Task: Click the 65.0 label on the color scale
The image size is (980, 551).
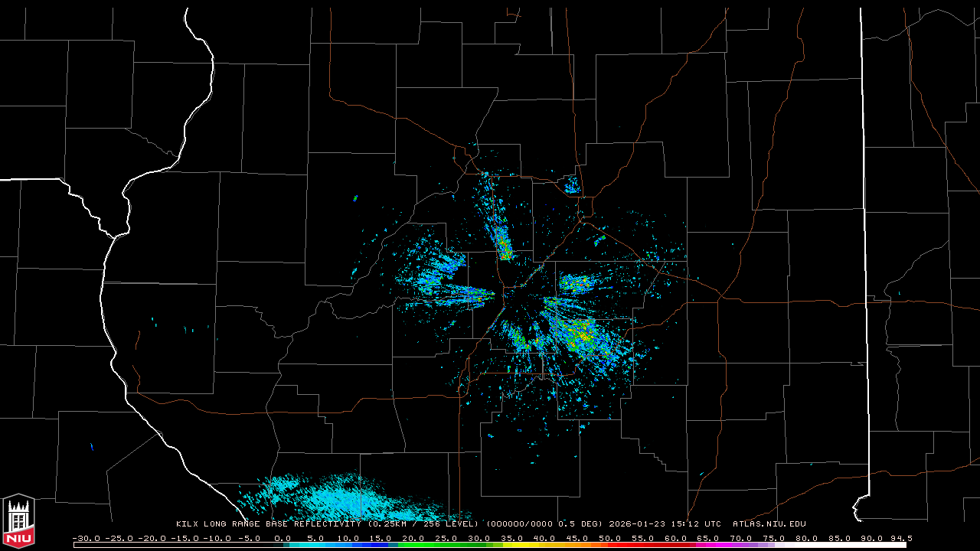Action: coord(708,539)
